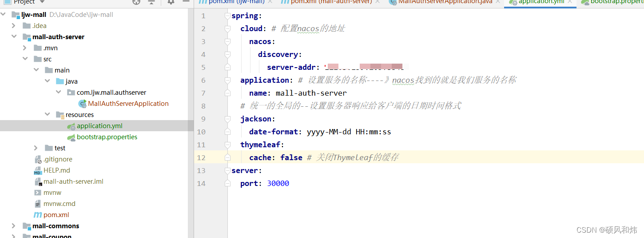The image size is (644, 238).
Task: Click the src folder icon
Action: (x=37, y=59)
